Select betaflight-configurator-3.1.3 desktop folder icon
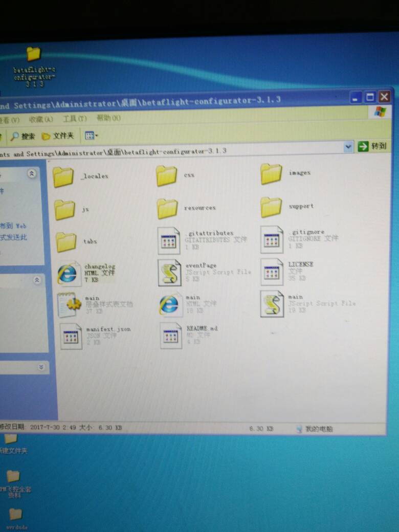The height and width of the screenshot is (532, 399). pos(34,54)
